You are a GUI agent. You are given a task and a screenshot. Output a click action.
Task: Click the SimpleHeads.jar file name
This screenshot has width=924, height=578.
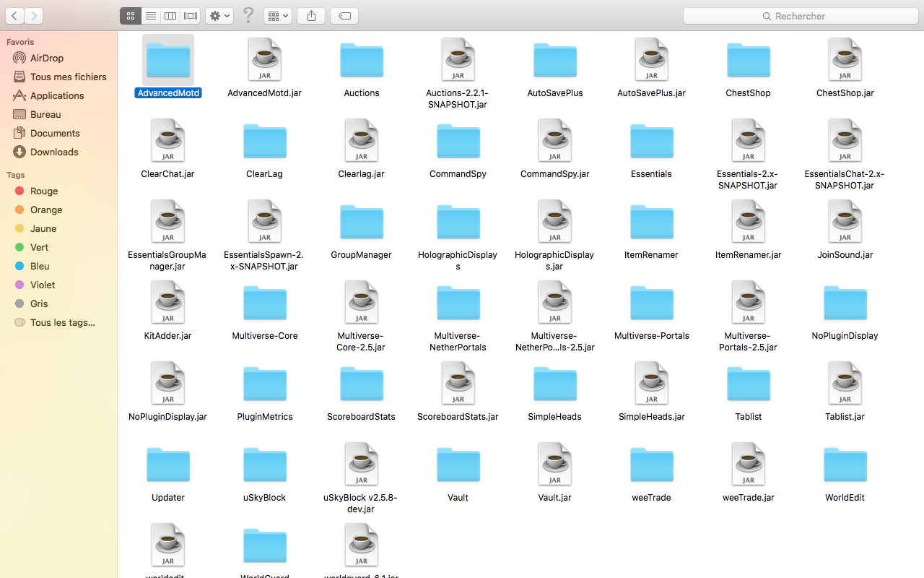point(652,417)
